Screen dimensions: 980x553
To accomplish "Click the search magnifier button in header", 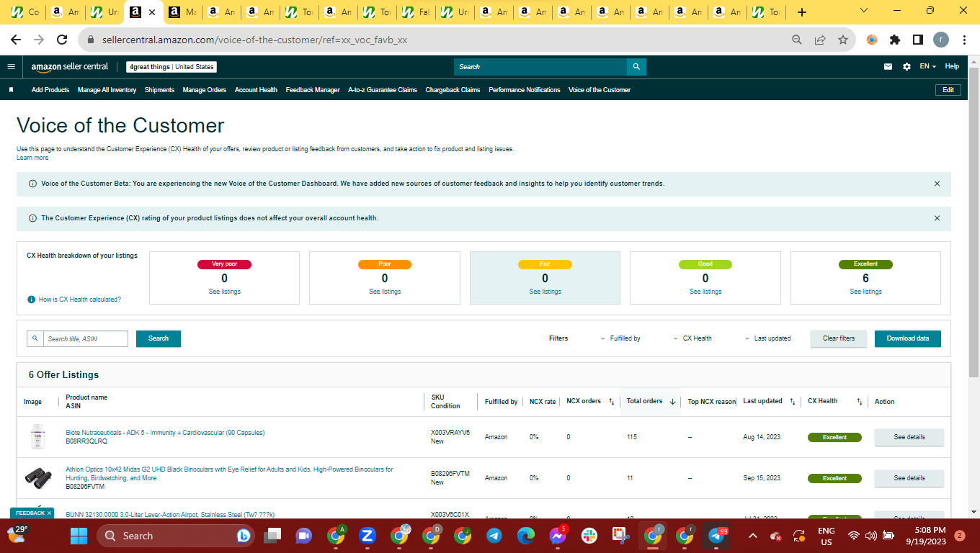I will click(x=636, y=67).
